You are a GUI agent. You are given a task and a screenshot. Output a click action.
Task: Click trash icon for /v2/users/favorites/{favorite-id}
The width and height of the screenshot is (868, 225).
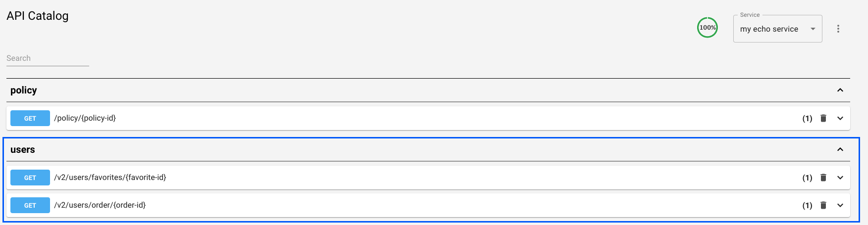click(x=823, y=178)
